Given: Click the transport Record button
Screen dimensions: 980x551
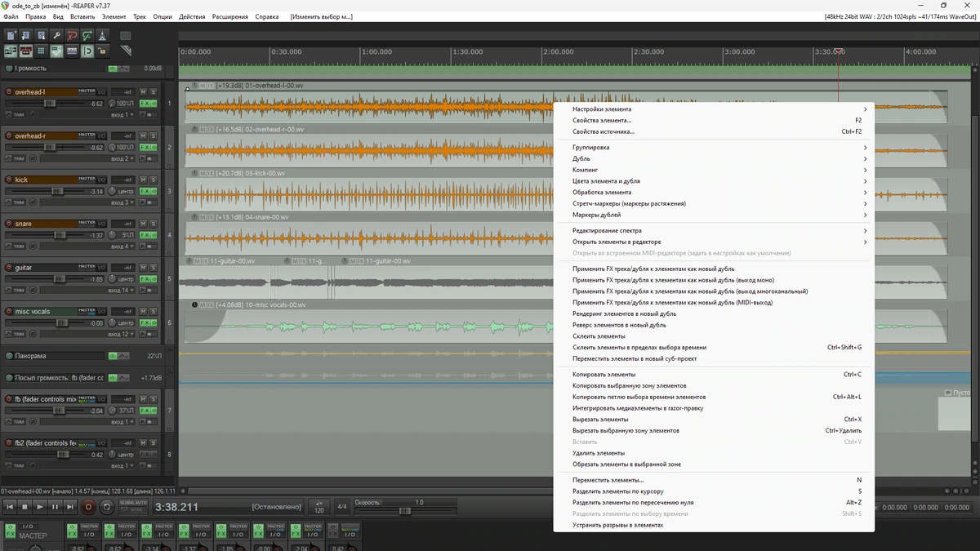Looking at the screenshot, I should pos(88,507).
